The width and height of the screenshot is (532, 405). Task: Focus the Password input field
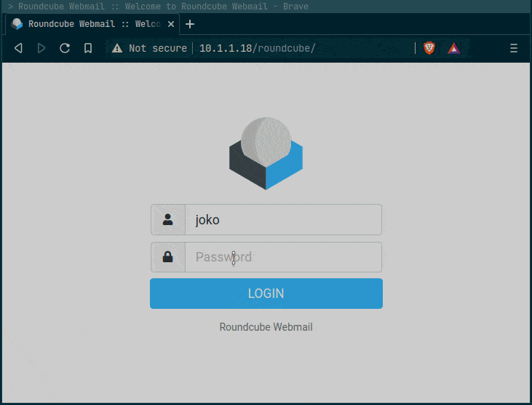pos(283,257)
